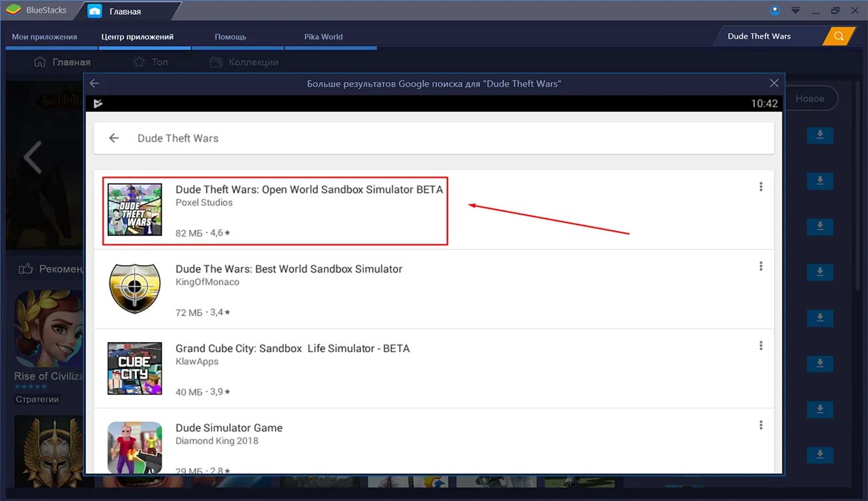Click Dude Simulator Game app icon
Image resolution: width=868 pixels, height=501 pixels.
[x=135, y=448]
